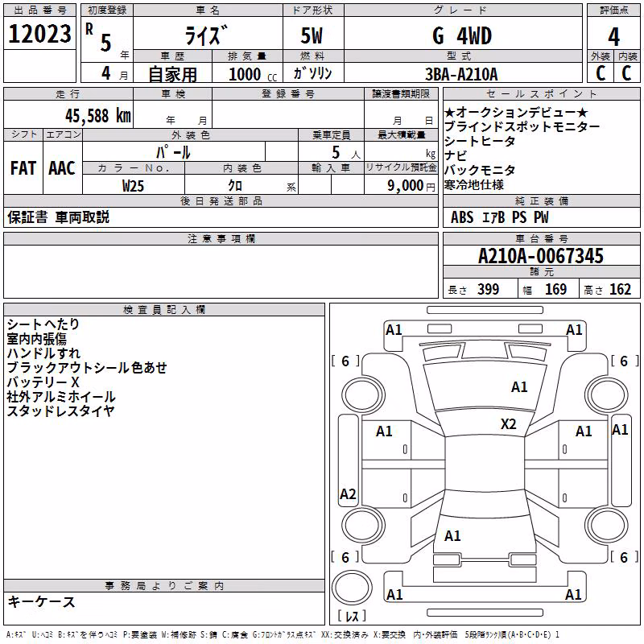Select the note ブラックアウトシール色あせ
This screenshot has width=644, height=644.
[x=87, y=368]
